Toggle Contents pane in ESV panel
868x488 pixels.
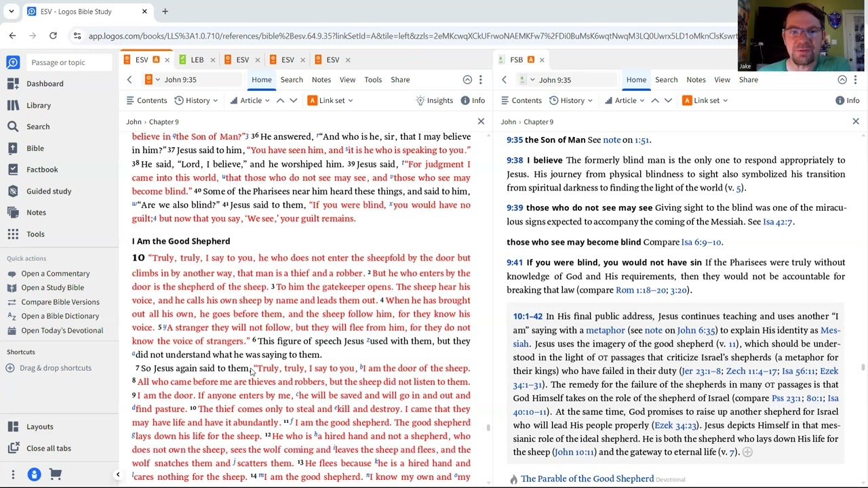click(146, 100)
